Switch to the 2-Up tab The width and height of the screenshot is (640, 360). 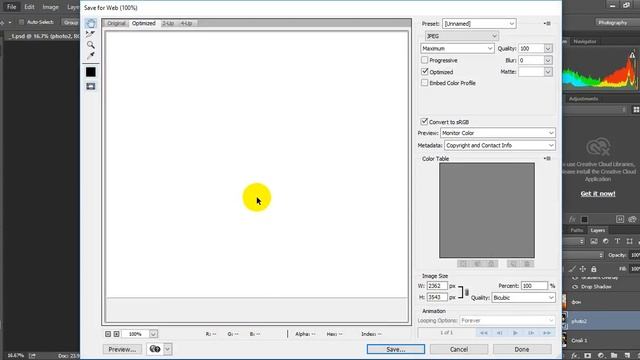click(x=168, y=23)
